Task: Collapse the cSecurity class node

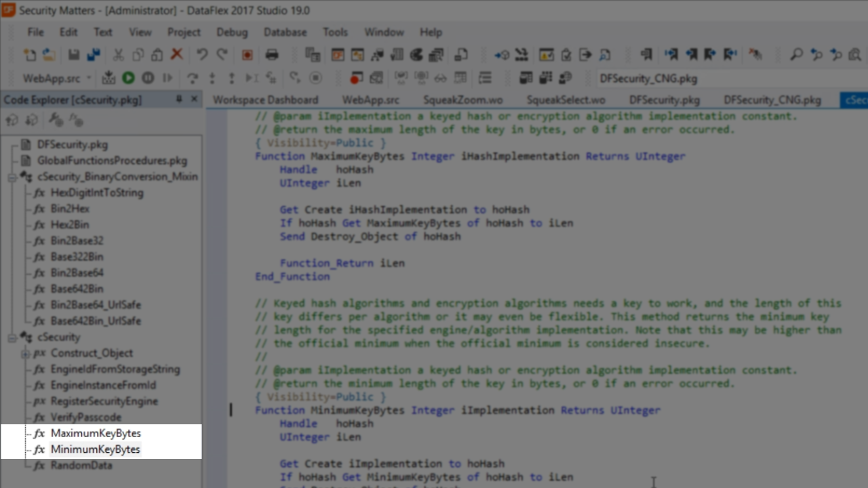Action: point(12,337)
